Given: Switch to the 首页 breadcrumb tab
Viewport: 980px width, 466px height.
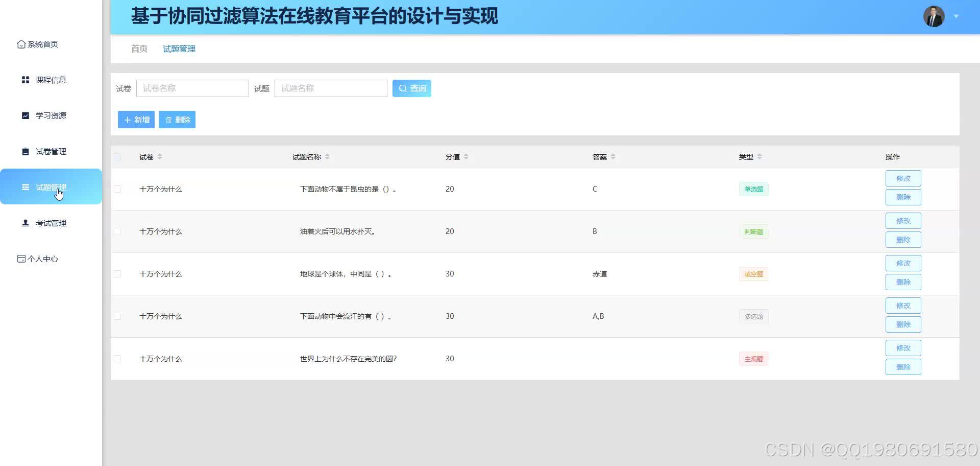Looking at the screenshot, I should point(139,49).
